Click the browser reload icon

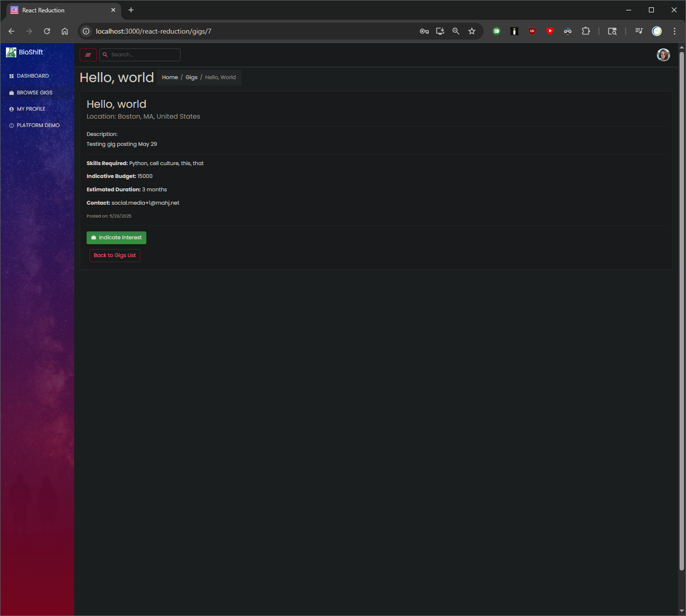[47, 31]
